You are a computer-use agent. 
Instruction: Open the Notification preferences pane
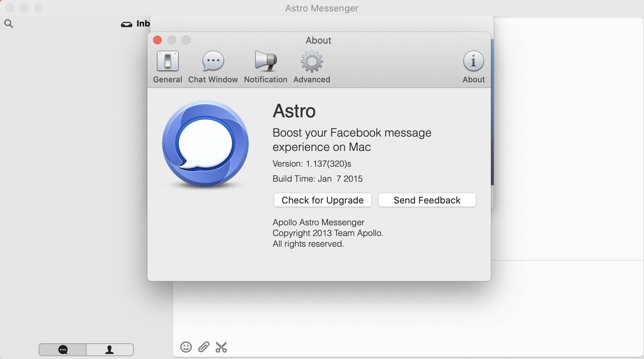click(265, 67)
